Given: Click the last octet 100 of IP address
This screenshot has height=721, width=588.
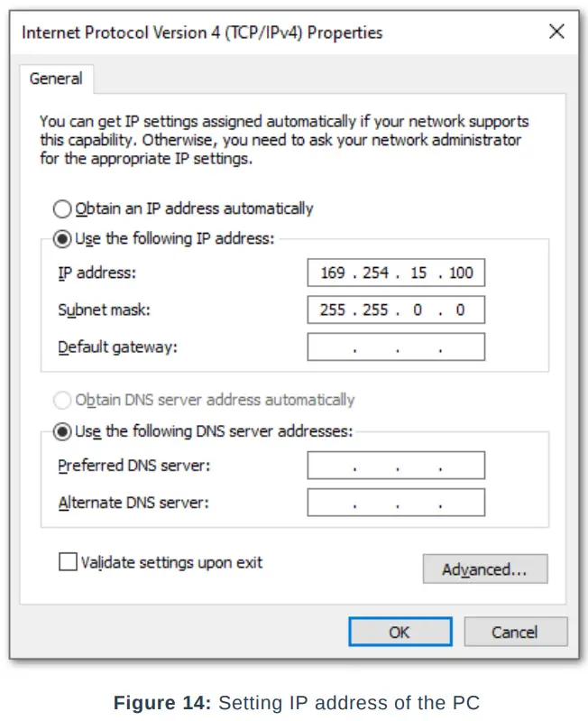Looking at the screenshot, I should tap(460, 273).
